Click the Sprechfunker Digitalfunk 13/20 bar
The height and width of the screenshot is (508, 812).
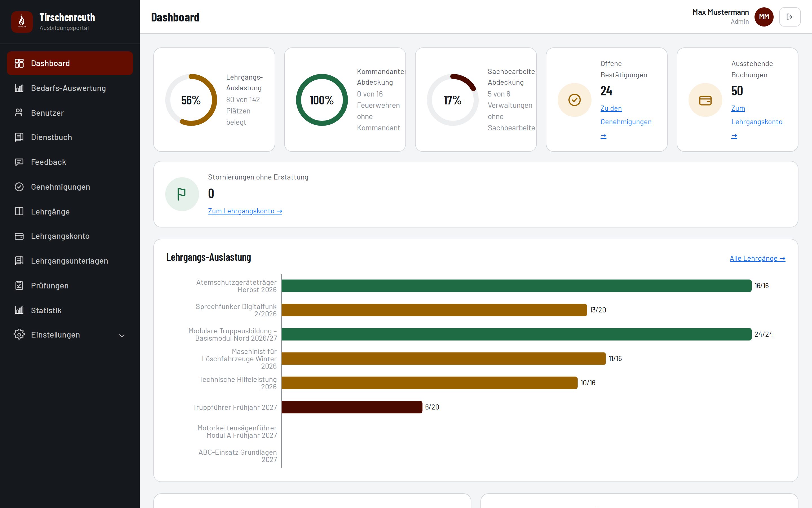point(434,310)
